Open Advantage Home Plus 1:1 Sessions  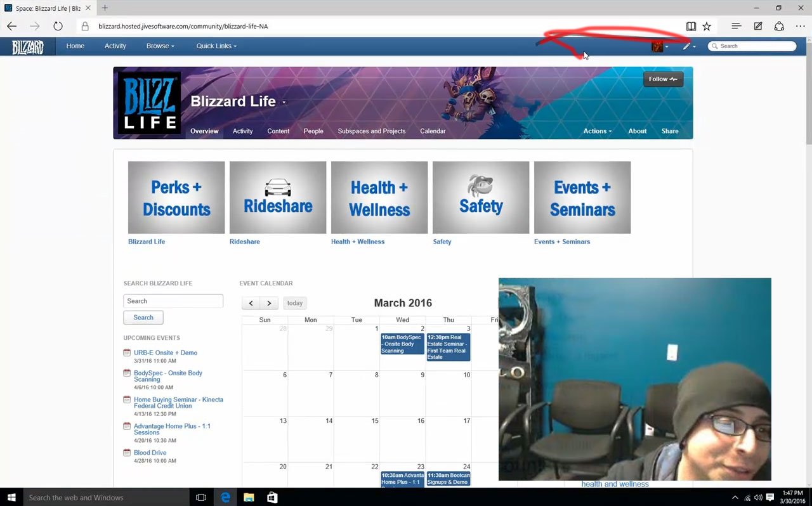tap(172, 429)
